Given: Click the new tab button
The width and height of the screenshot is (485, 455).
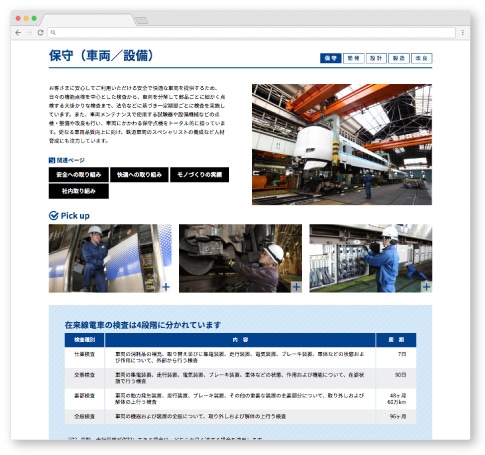Looking at the screenshot, I should click(141, 21).
